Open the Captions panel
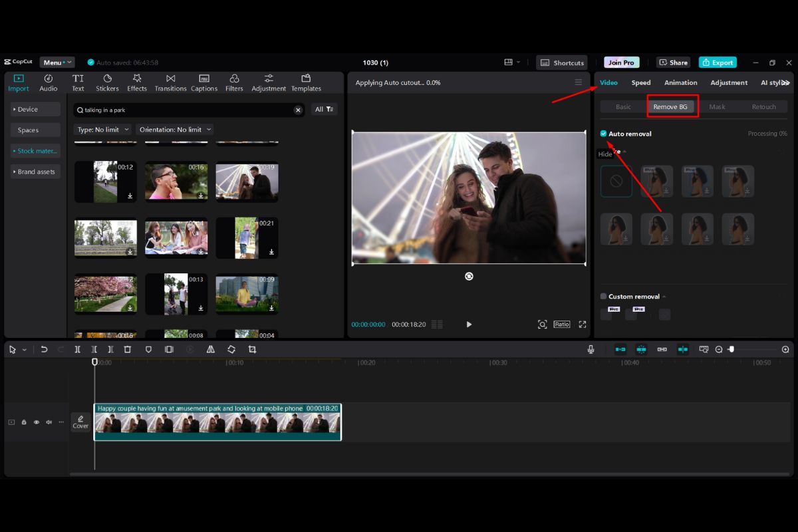This screenshot has width=798, height=532. 204,83
